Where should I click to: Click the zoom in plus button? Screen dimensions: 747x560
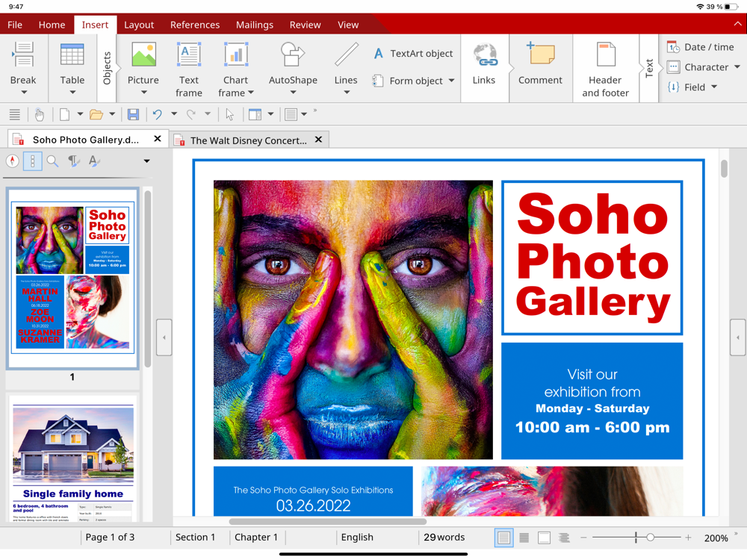[688, 538]
